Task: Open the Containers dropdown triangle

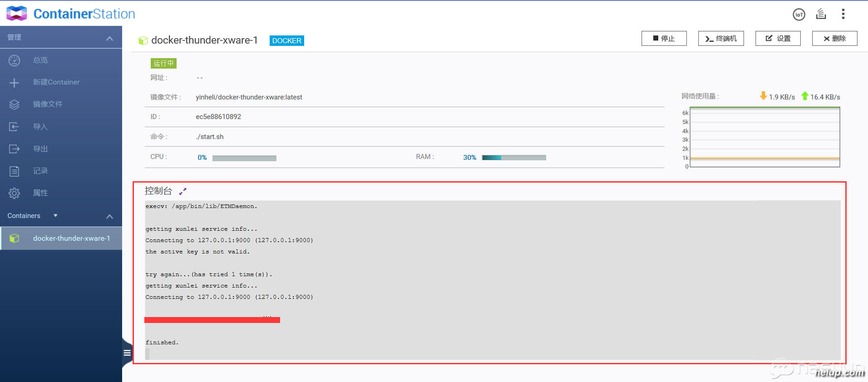Action: pyautogui.click(x=55, y=216)
